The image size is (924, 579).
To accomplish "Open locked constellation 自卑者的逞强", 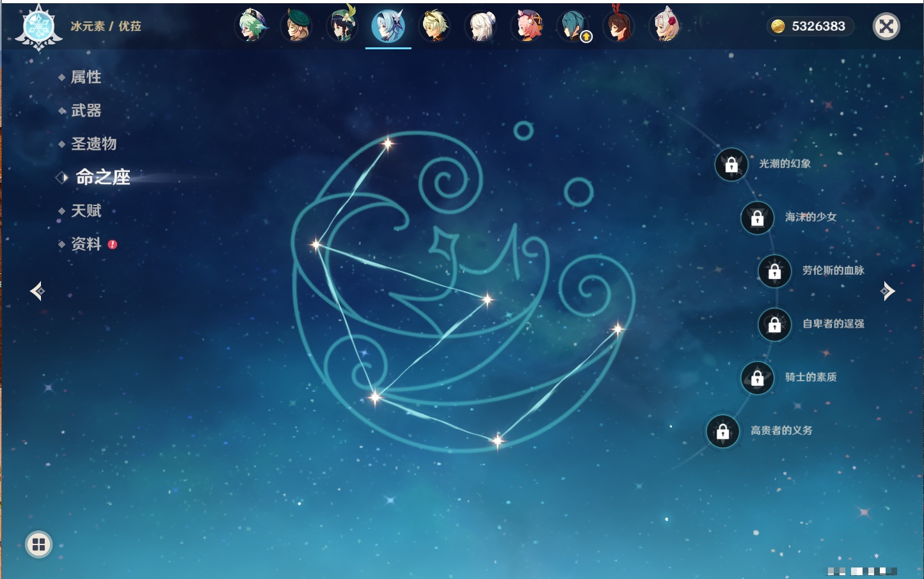I will pyautogui.click(x=775, y=325).
